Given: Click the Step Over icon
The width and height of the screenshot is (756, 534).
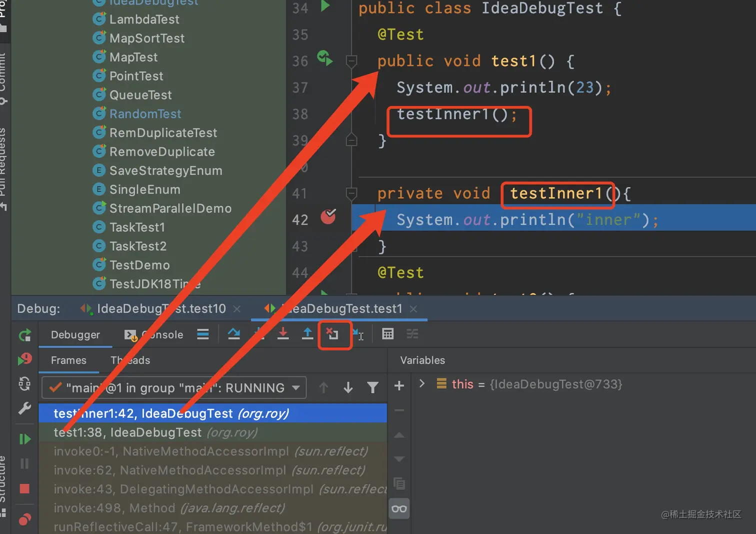Looking at the screenshot, I should tap(234, 334).
